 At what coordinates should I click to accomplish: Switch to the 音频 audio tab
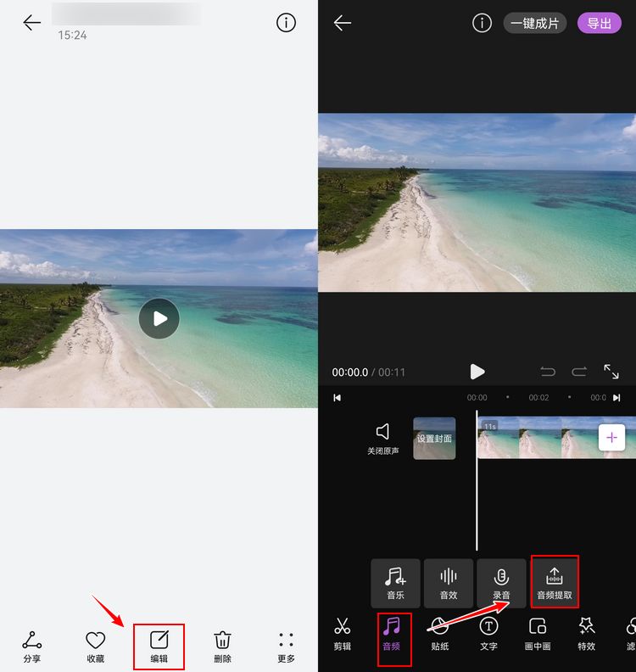point(392,635)
